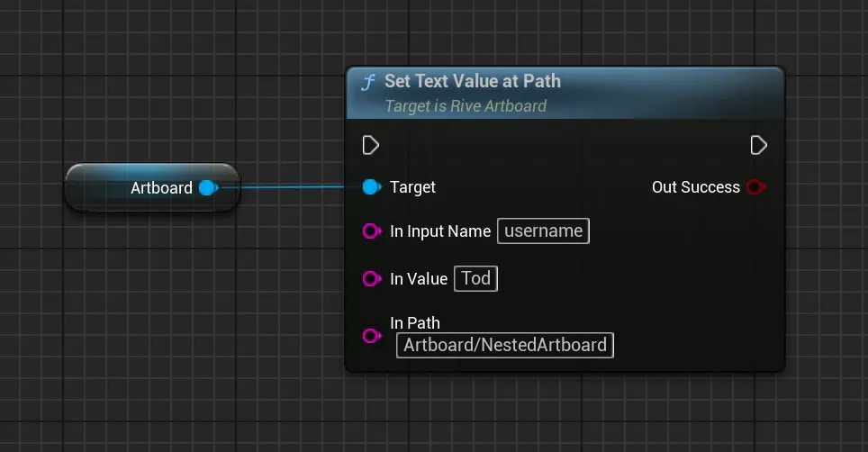
Task: Click the function icon in node header
Action: 368,83
